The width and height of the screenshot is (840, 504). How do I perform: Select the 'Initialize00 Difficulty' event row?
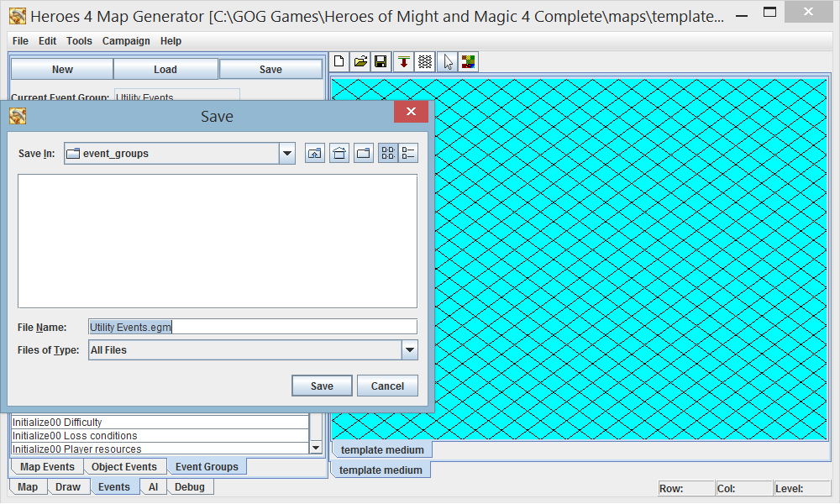pyautogui.click(x=160, y=422)
